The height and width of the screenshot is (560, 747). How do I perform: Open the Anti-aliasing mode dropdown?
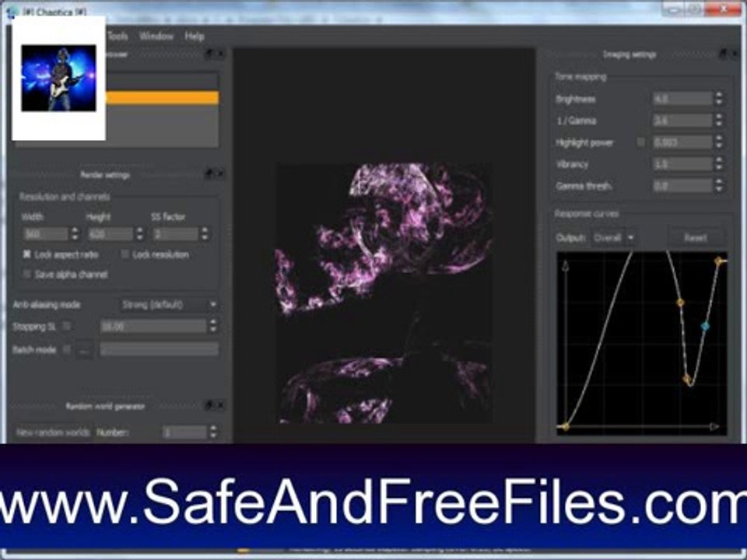click(169, 304)
